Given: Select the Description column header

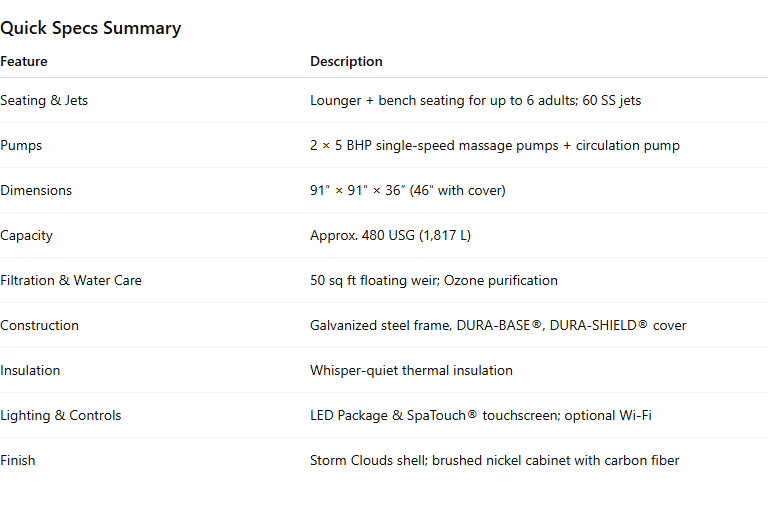Looking at the screenshot, I should [x=346, y=61].
